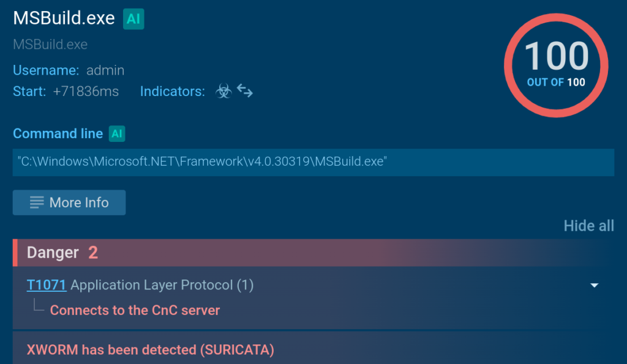Click the AI badge beside MSBuild.exe title
The image size is (627, 364).
133,18
